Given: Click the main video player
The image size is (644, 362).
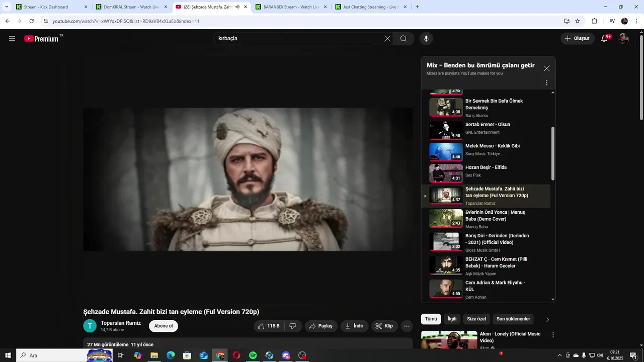Looking at the screenshot, I should coord(248,179).
